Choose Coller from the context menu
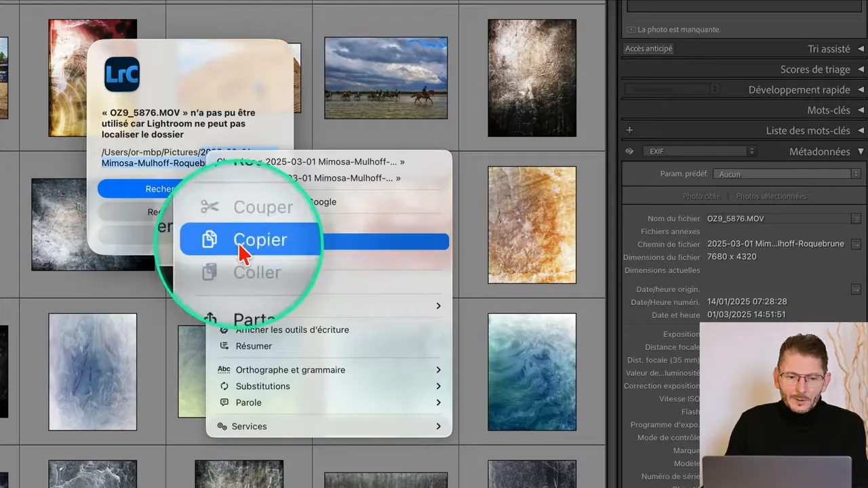868x488 pixels. point(257,272)
